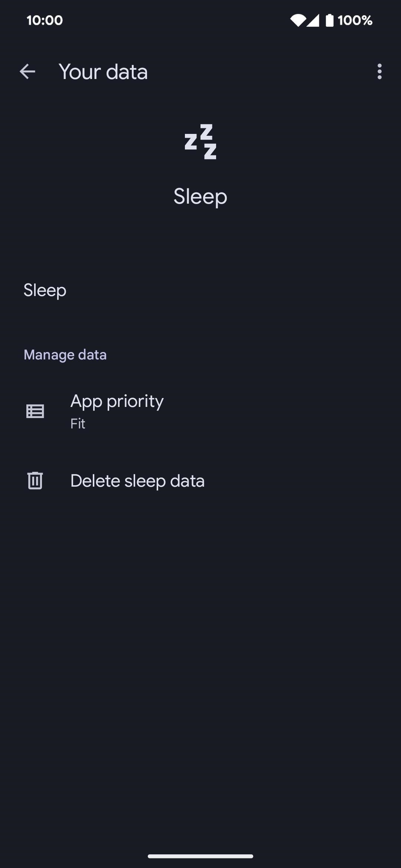Tap the Your data title
The height and width of the screenshot is (868, 401).
tap(103, 72)
